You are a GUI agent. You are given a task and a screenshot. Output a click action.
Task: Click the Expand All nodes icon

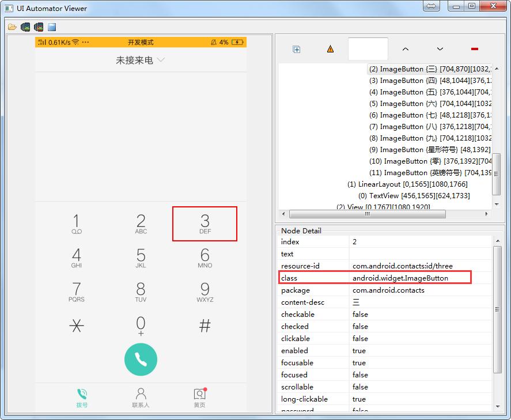tap(296, 49)
